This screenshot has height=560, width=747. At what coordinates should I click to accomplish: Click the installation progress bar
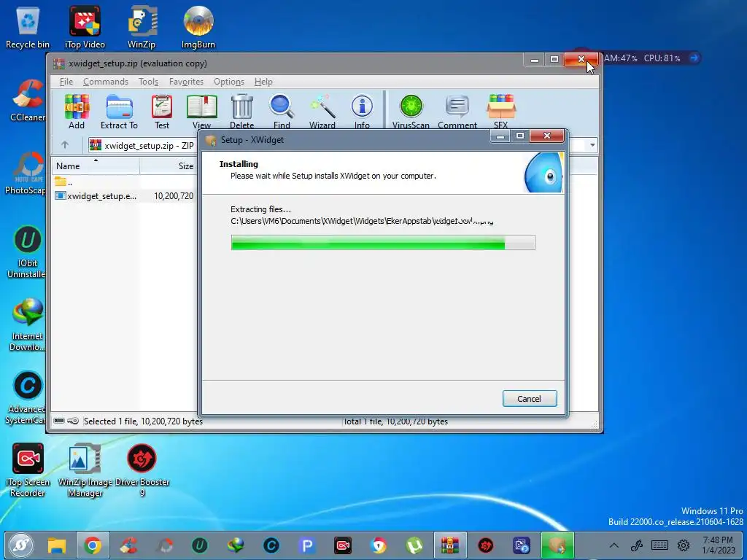point(383,242)
